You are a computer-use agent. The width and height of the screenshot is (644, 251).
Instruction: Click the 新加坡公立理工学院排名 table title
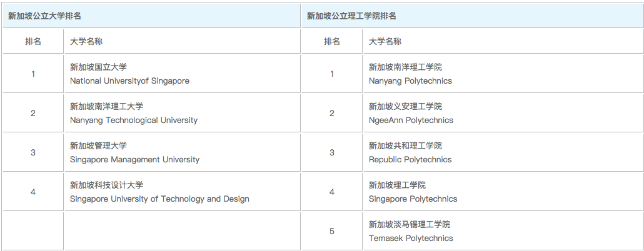pyautogui.click(x=351, y=16)
